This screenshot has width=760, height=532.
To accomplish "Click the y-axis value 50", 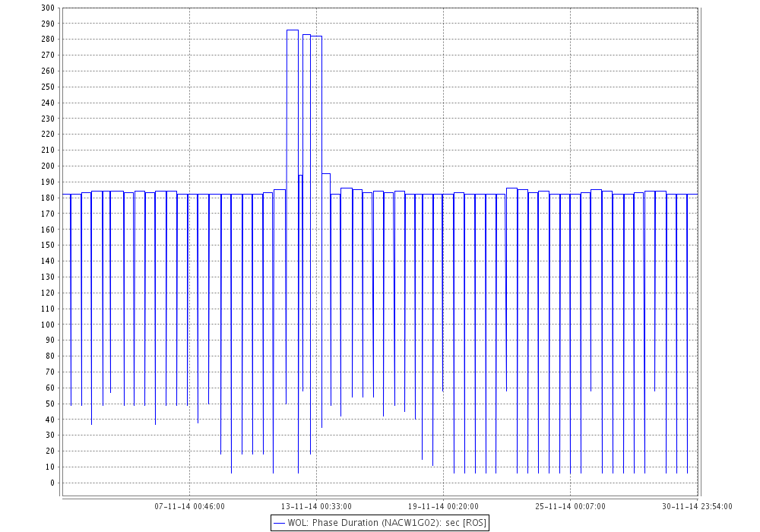I will (50, 404).
